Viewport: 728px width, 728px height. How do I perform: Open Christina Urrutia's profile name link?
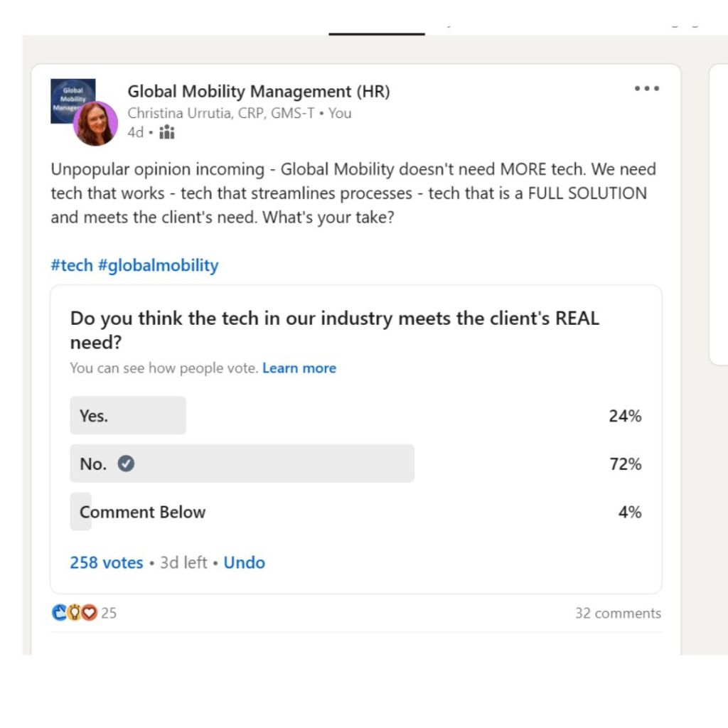[220, 113]
